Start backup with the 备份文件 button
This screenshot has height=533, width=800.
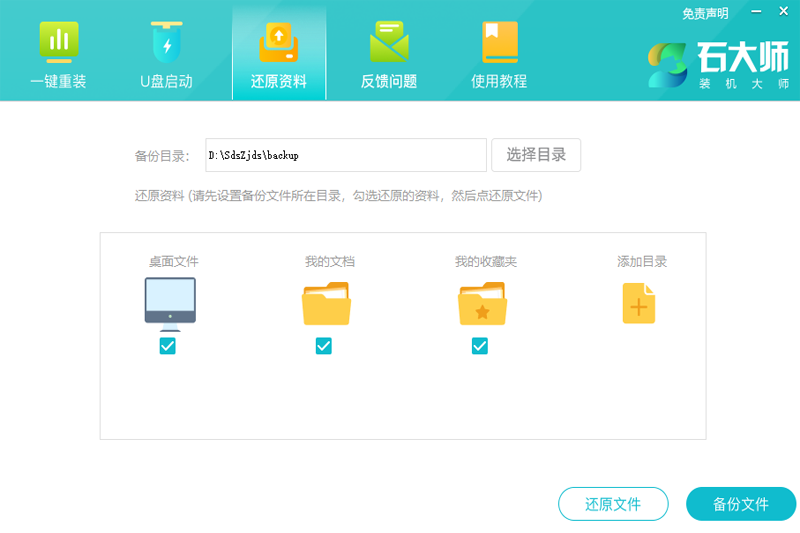pos(741,504)
